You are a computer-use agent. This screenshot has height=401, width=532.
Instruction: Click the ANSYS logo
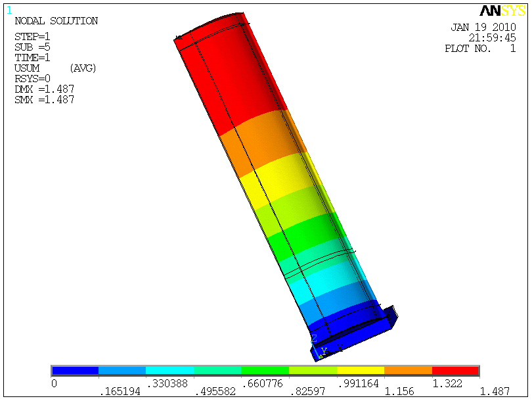point(502,11)
